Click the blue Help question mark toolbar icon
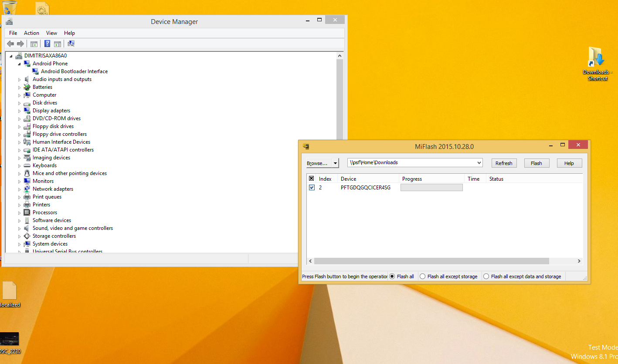The width and height of the screenshot is (618, 364). coord(47,44)
